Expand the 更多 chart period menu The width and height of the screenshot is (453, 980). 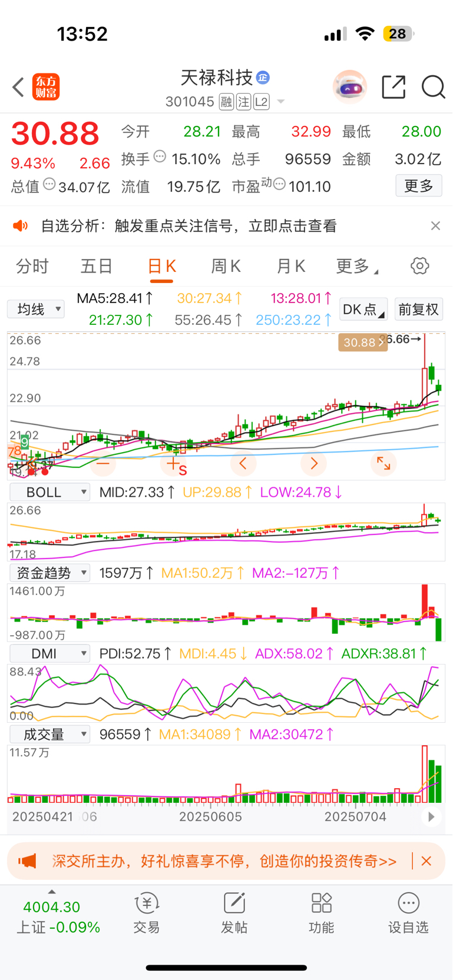357,267
